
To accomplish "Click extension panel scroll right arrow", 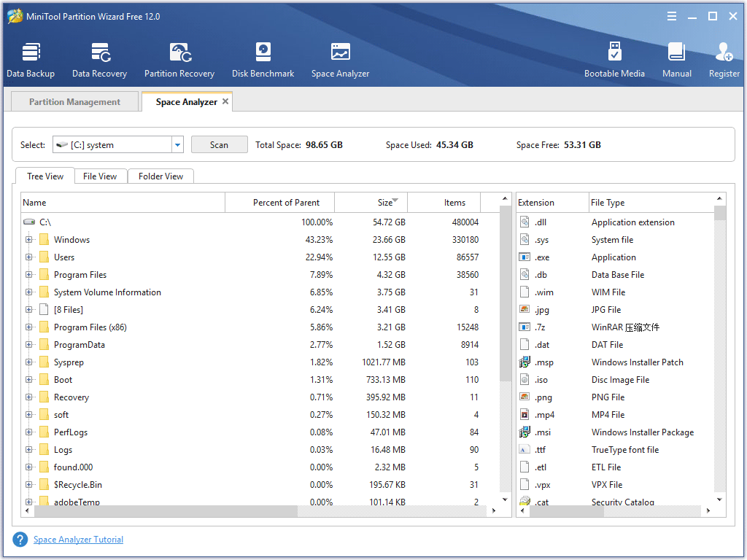I will (708, 511).
